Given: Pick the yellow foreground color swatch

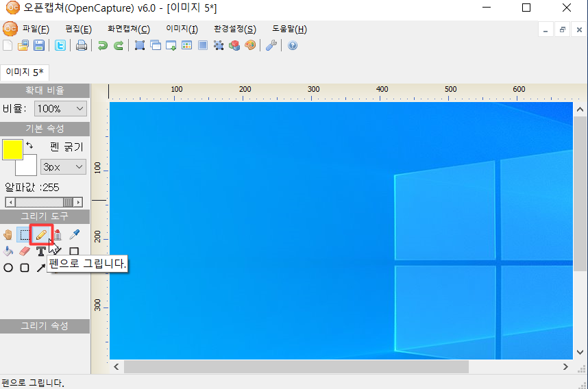Looking at the screenshot, I should 12,149.
